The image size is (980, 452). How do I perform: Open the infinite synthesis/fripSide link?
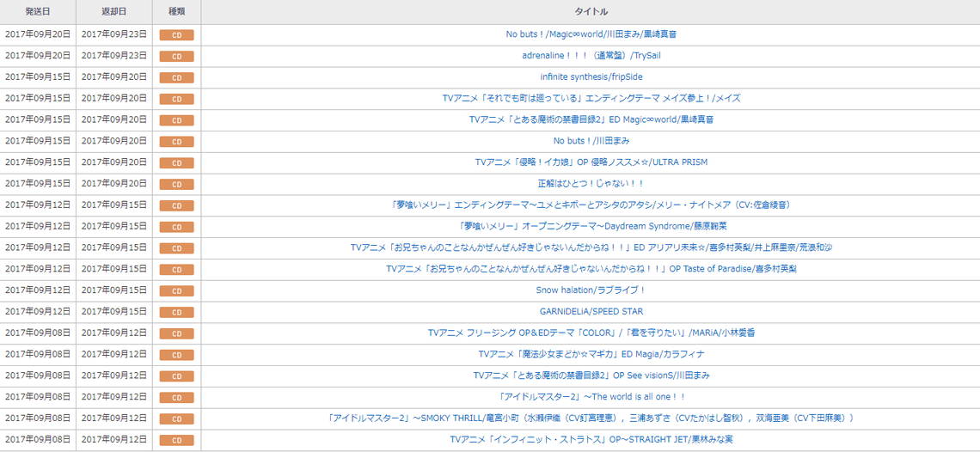591,76
